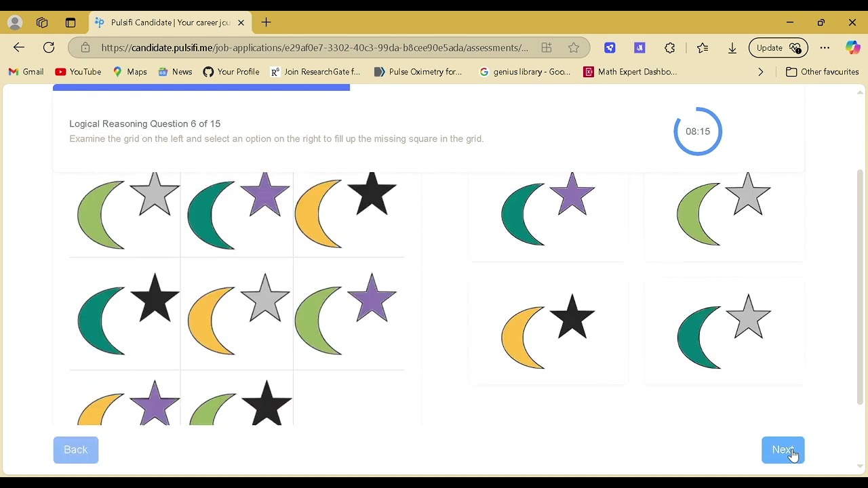Open the Copilot icon
This screenshot has width=868, height=488.
pos(852,47)
